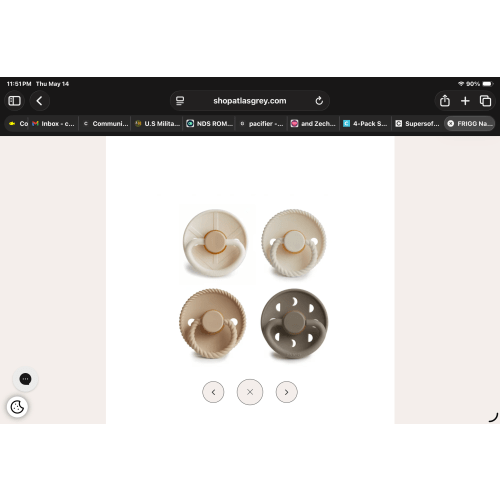
Task: Open cookie preferences
Action: pyautogui.click(x=17, y=407)
